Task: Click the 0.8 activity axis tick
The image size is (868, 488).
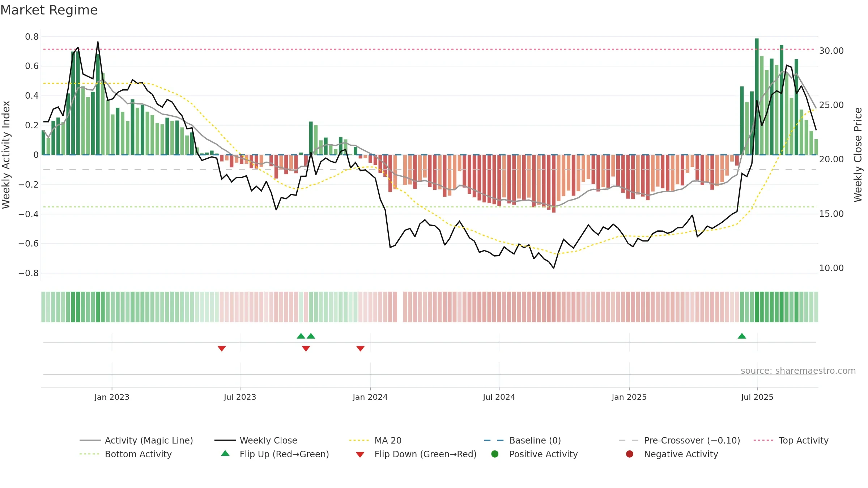Action: point(32,37)
